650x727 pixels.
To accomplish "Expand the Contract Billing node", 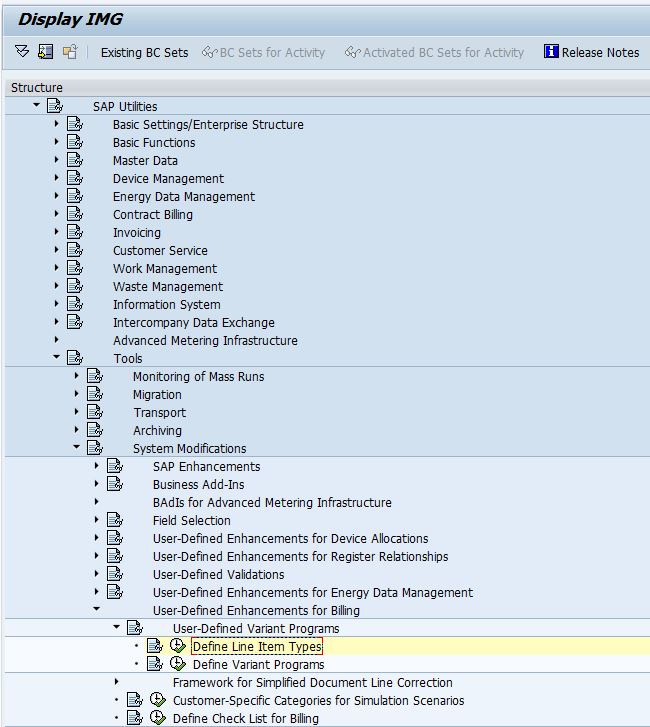I will (x=56, y=214).
